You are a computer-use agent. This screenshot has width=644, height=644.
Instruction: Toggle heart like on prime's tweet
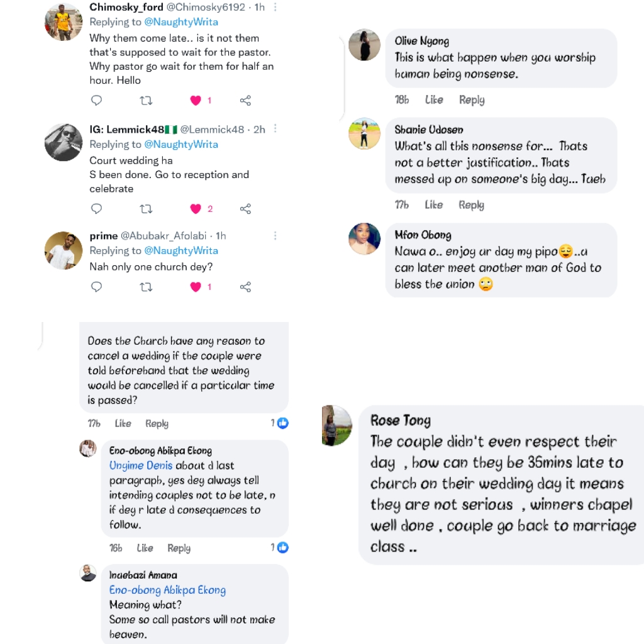click(196, 287)
